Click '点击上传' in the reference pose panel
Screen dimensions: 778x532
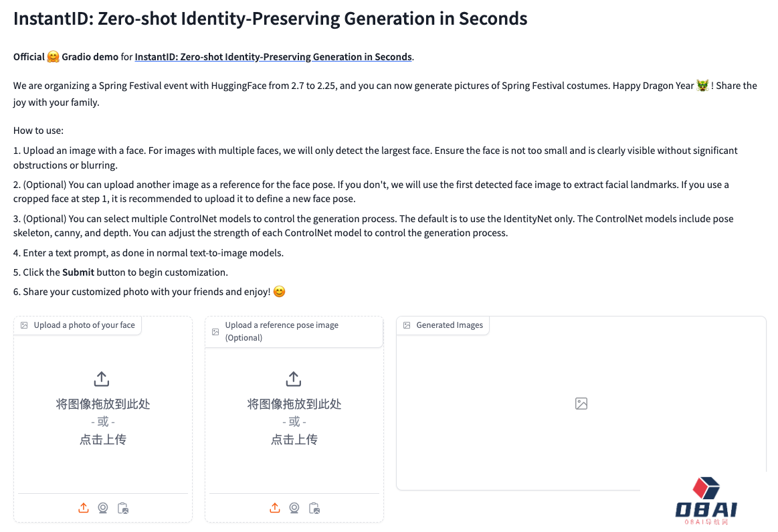pyautogui.click(x=294, y=440)
